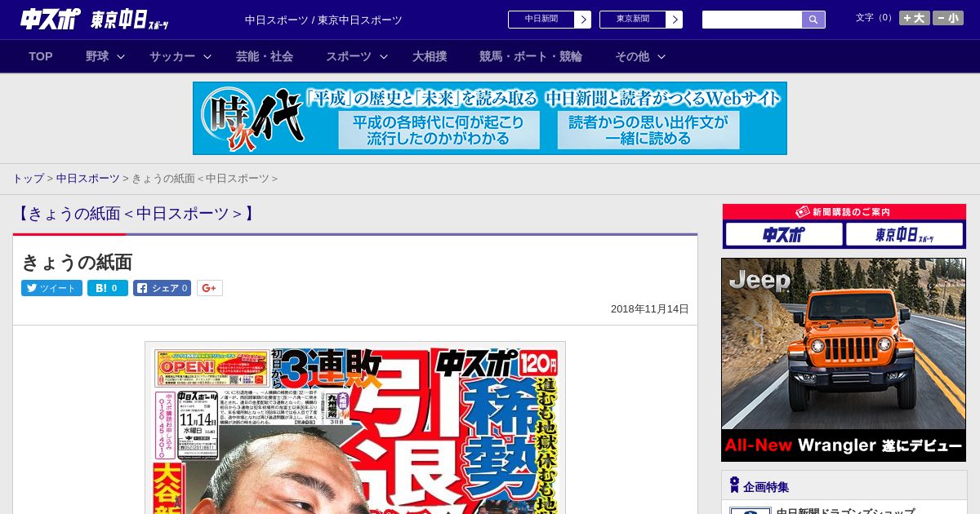980x514 pixels.
Task: Click the 企画特集 ribbon icon
Action: click(734, 485)
